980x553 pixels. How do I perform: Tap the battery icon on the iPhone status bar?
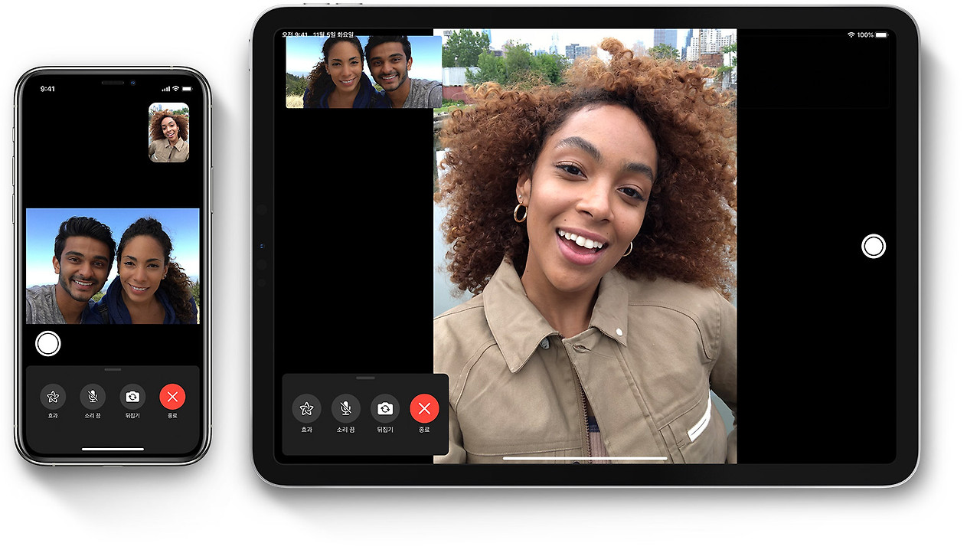[186, 89]
